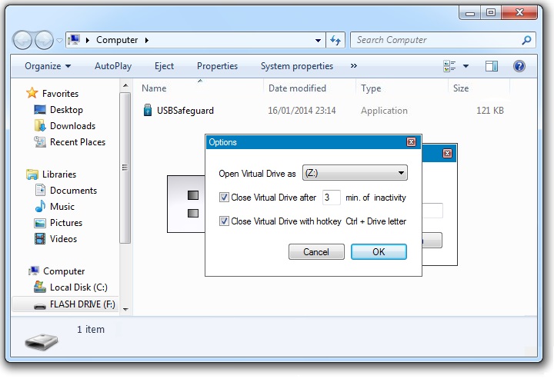This screenshot has width=554, height=392.
Task: Click navigation pane scrollbar up arrow
Action: click(x=125, y=86)
